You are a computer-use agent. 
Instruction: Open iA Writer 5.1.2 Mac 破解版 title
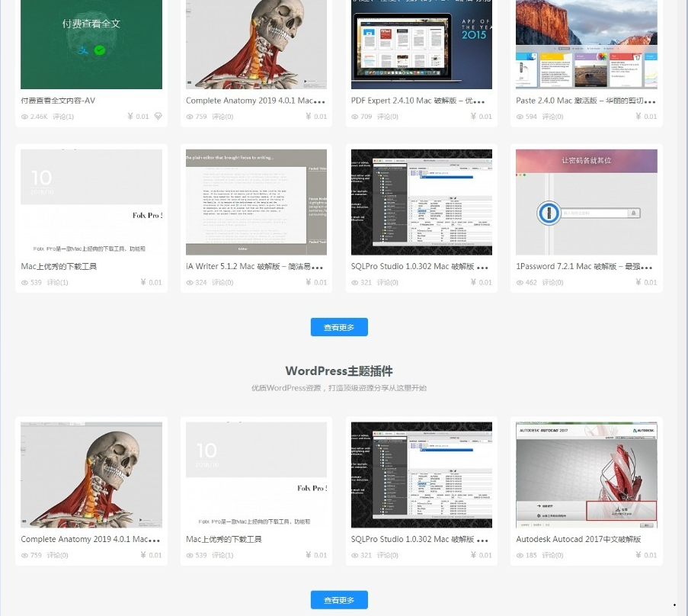tap(254, 267)
